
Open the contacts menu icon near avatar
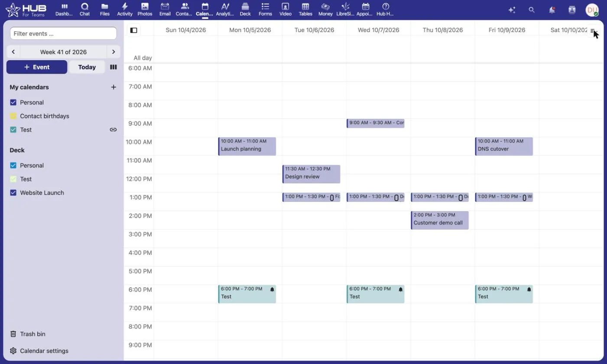[x=572, y=10]
